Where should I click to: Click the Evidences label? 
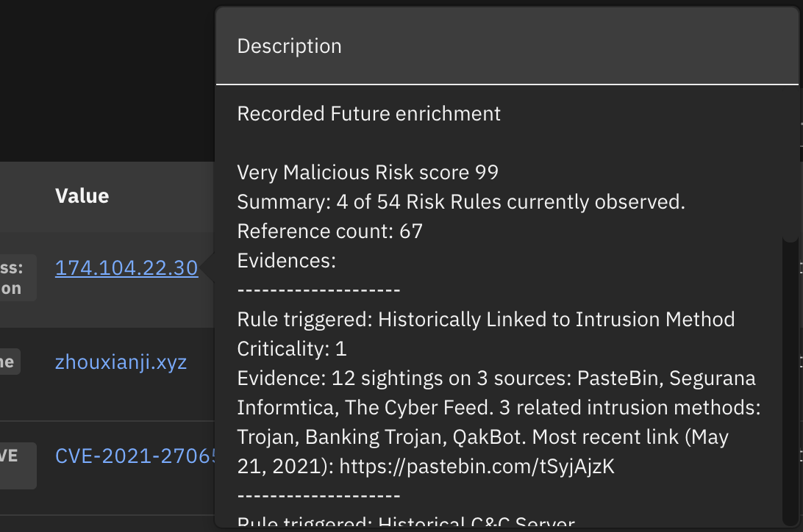tap(286, 261)
